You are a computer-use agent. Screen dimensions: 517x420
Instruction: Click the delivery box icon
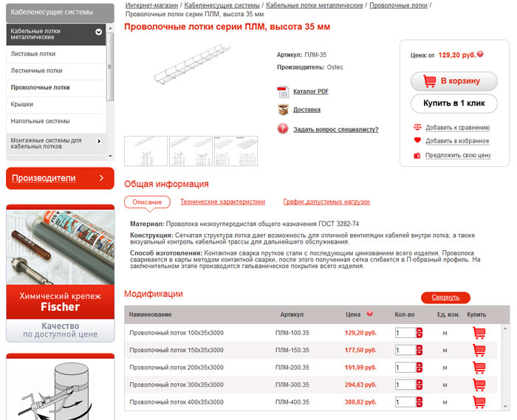tap(283, 110)
